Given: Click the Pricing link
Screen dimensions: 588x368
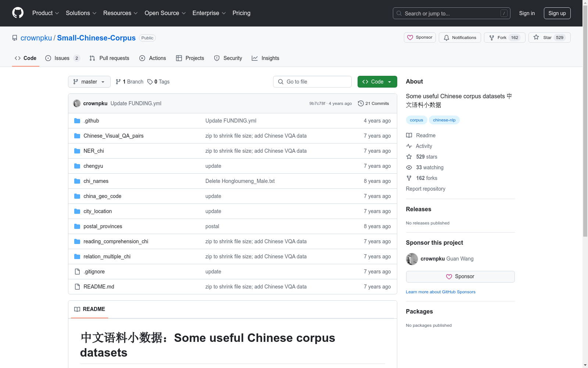Looking at the screenshot, I should point(241,13).
